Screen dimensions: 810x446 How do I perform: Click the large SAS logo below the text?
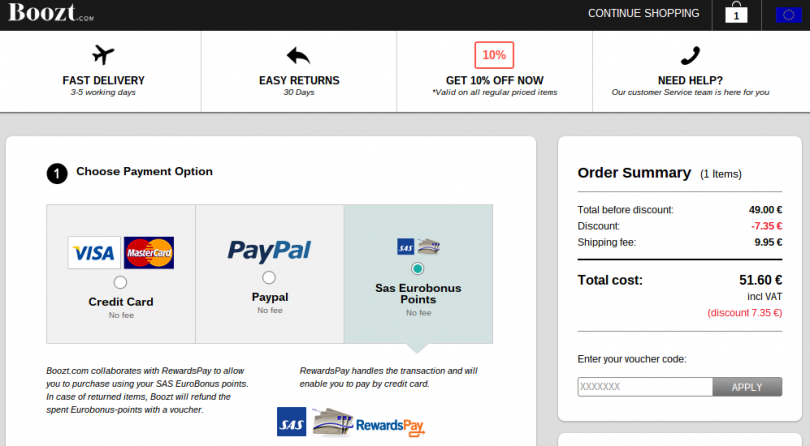pos(291,422)
